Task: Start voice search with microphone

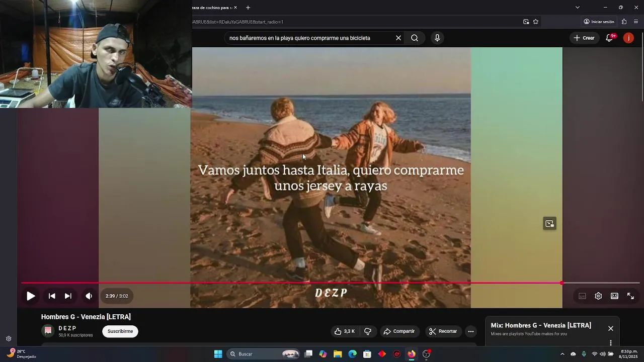Action: click(437, 38)
